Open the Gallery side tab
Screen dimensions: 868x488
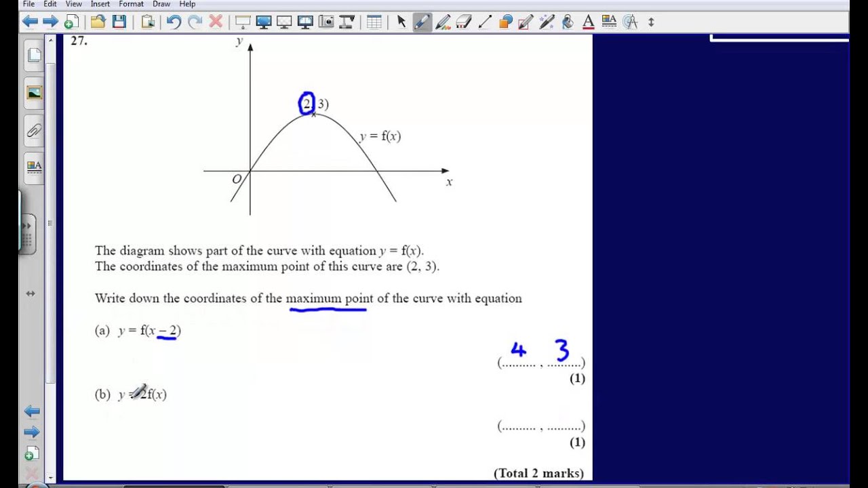click(33, 92)
